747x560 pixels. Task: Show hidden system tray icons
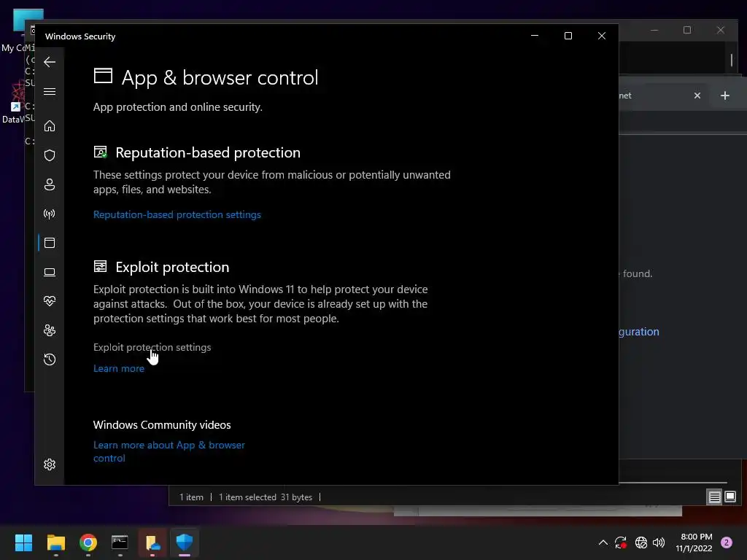coord(603,542)
